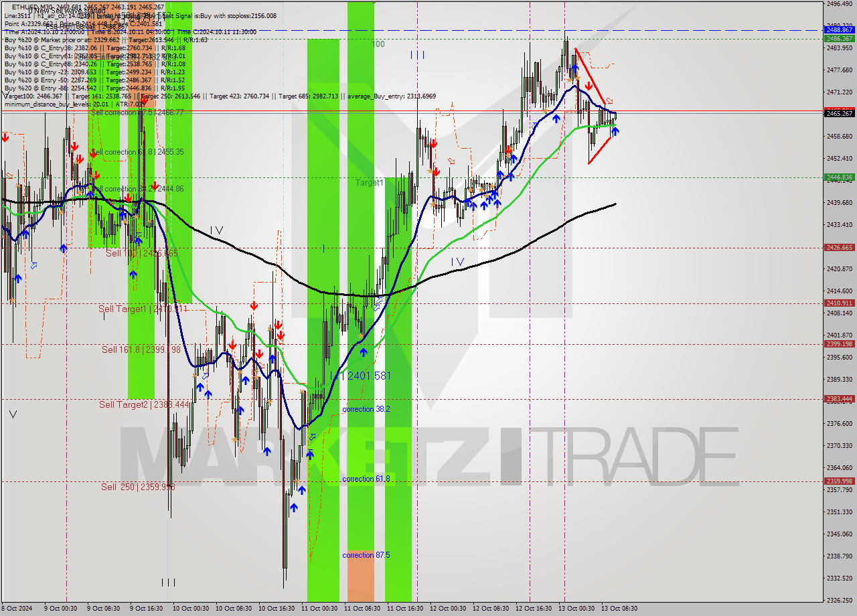Click the green 2486.367 price tag
857x616 pixels.
[x=839, y=39]
